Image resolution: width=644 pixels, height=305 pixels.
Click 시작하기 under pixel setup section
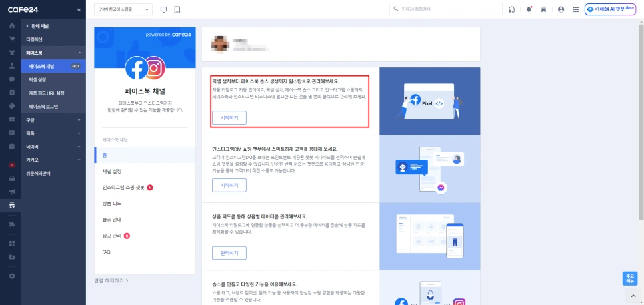point(229,117)
